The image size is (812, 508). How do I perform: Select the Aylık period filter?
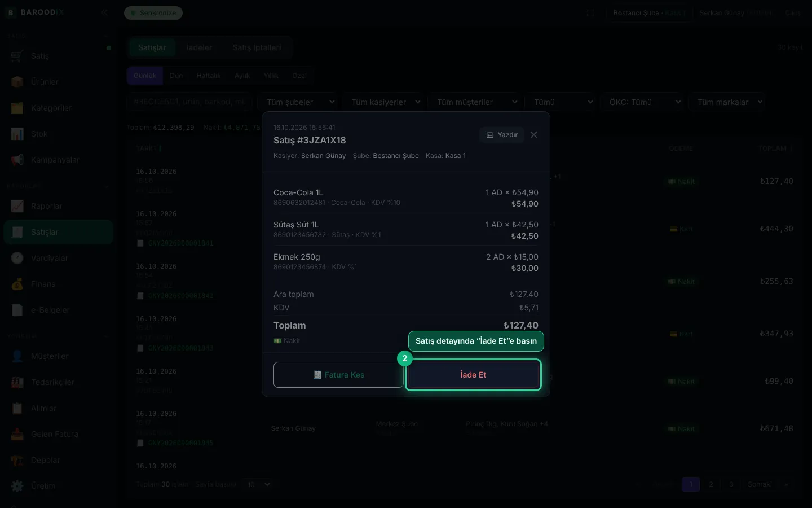tap(242, 76)
